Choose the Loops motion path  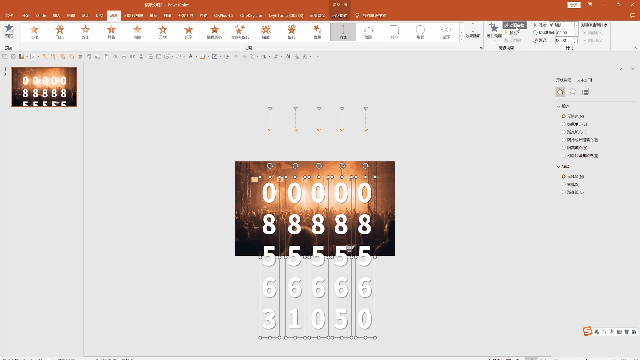(446, 32)
